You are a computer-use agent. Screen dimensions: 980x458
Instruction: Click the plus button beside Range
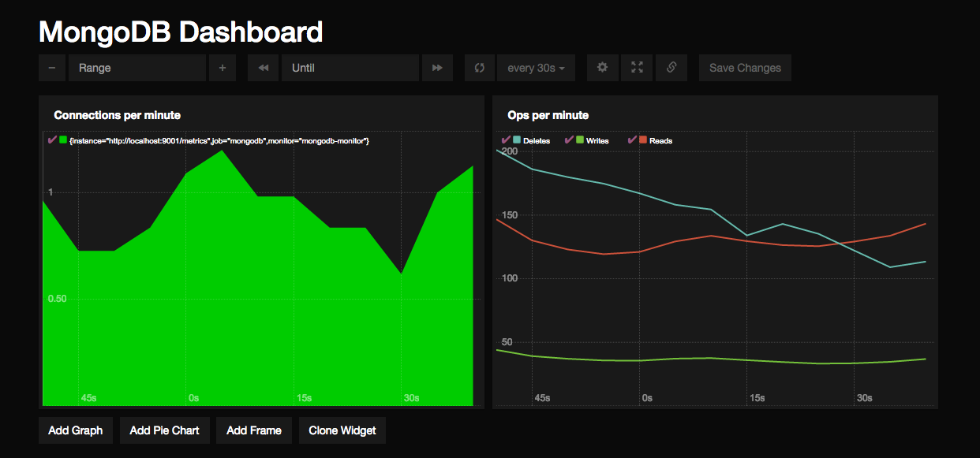[x=223, y=68]
